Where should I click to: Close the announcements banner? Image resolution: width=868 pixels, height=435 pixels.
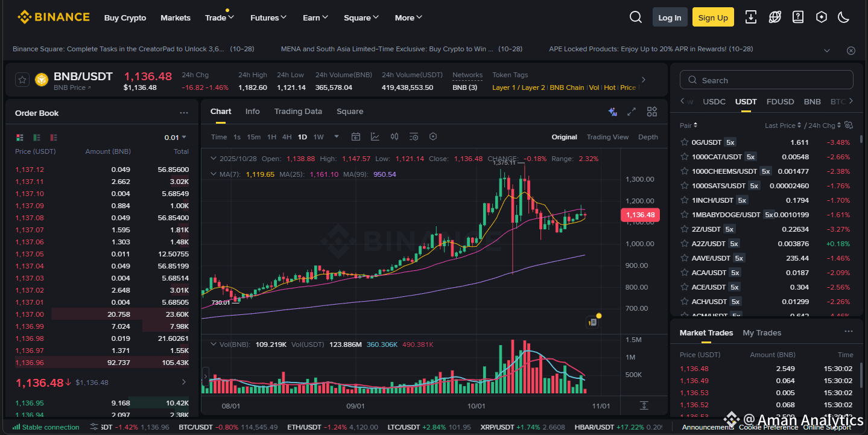pos(851,51)
